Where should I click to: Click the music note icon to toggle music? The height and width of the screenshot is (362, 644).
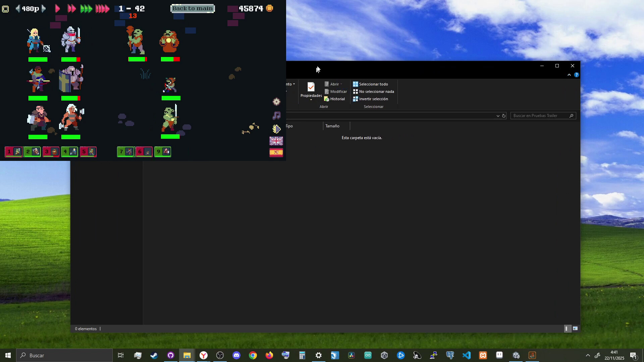(276, 115)
